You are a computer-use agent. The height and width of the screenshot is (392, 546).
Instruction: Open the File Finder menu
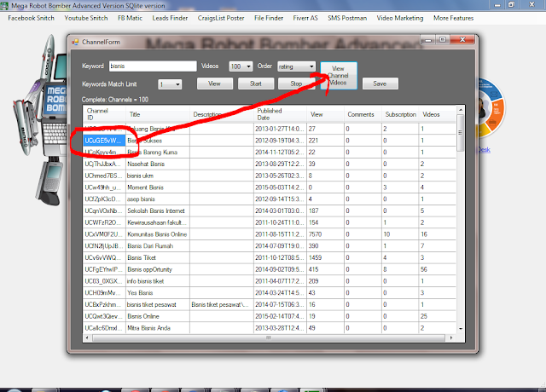point(269,18)
